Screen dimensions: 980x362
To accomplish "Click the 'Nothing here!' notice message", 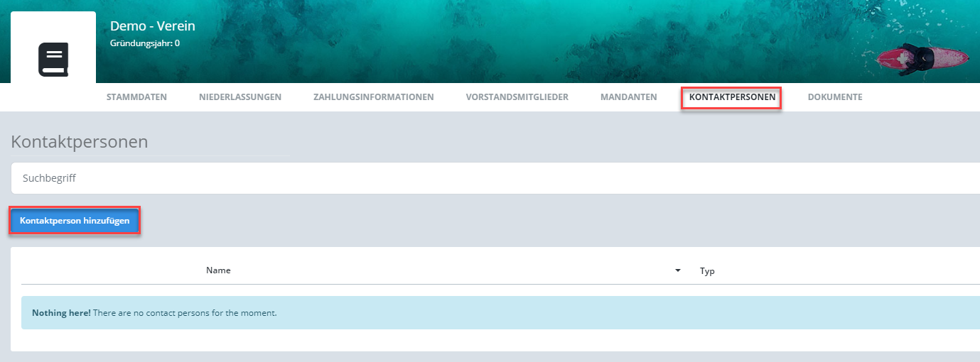I will pos(500,312).
